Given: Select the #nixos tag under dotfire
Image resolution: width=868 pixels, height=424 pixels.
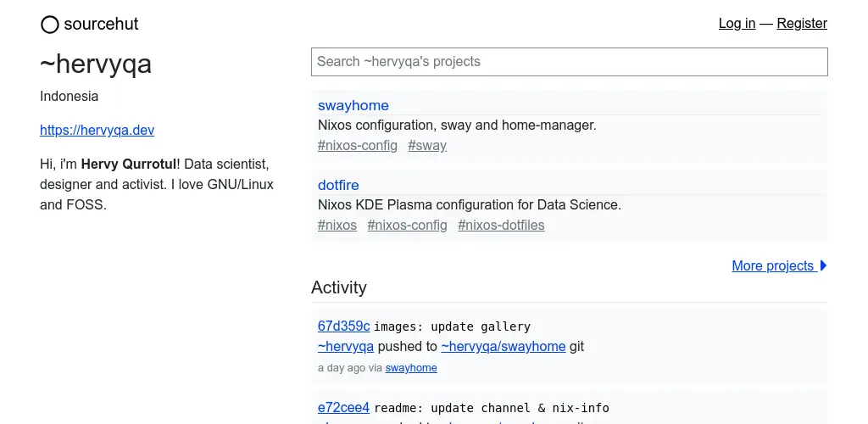Looking at the screenshot, I should 337,226.
